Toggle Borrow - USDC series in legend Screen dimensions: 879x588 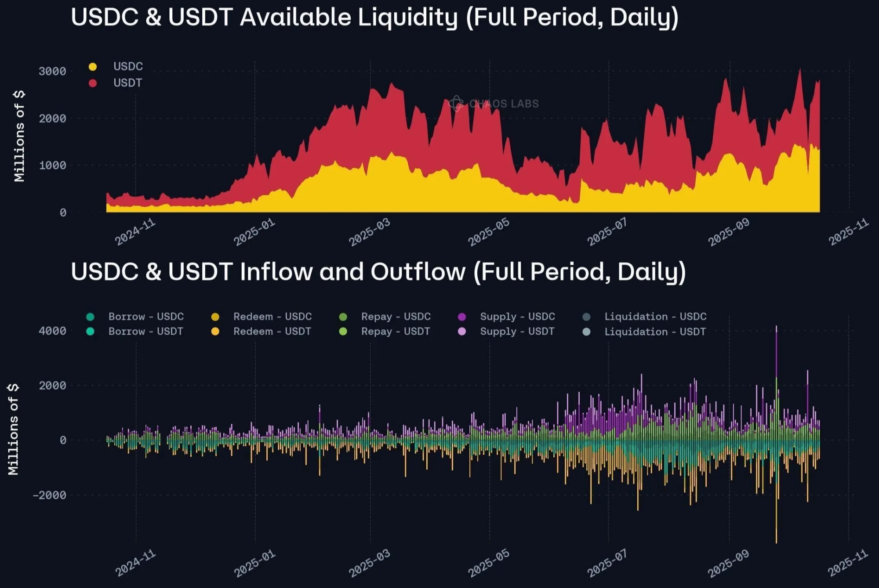[146, 317]
